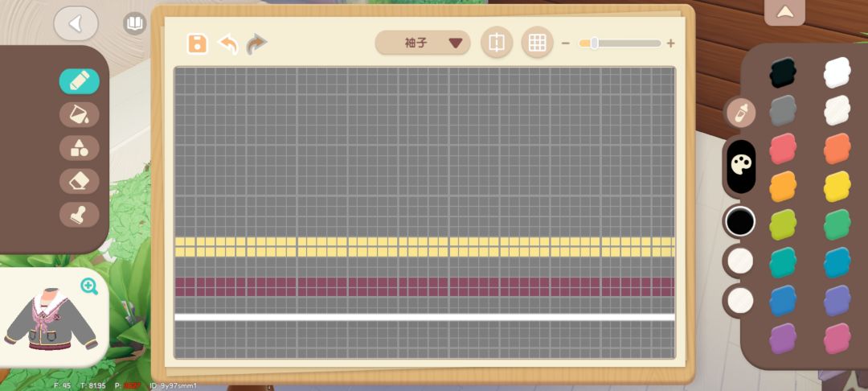Screen dimensions: 868x391
Task: Pick the pink magenta swatch
Action: [837, 339]
